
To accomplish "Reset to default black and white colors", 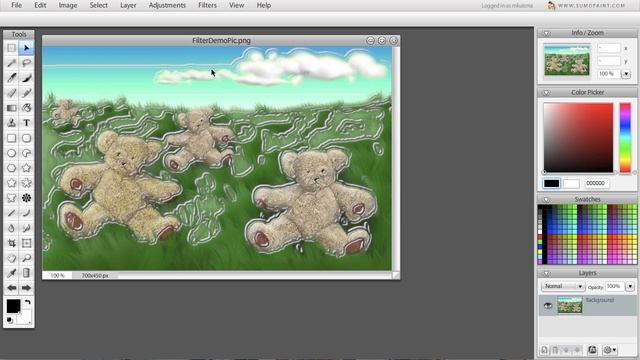I will [9, 320].
